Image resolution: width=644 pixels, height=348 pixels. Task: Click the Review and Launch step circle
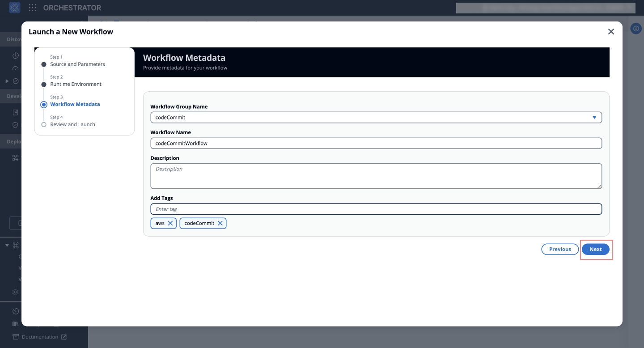43,124
